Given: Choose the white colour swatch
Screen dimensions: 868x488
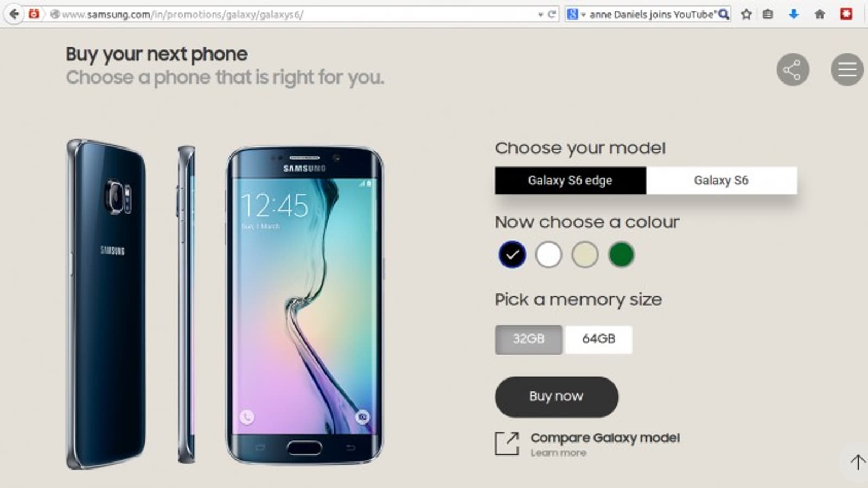Looking at the screenshot, I should [x=548, y=255].
